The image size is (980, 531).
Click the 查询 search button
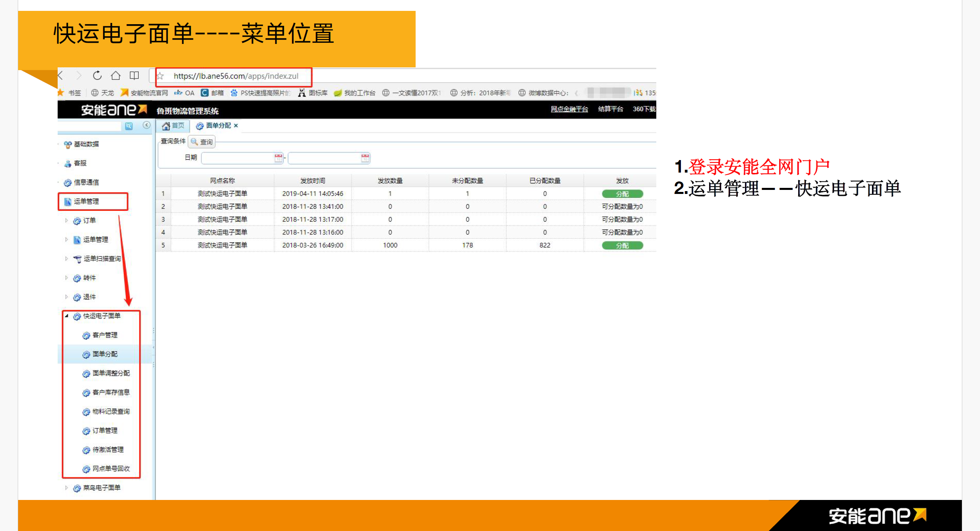pyautogui.click(x=202, y=142)
